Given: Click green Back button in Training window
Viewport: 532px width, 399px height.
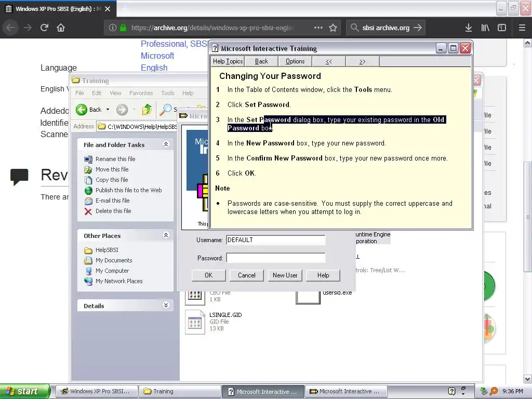Looking at the screenshot, I should tap(88, 110).
